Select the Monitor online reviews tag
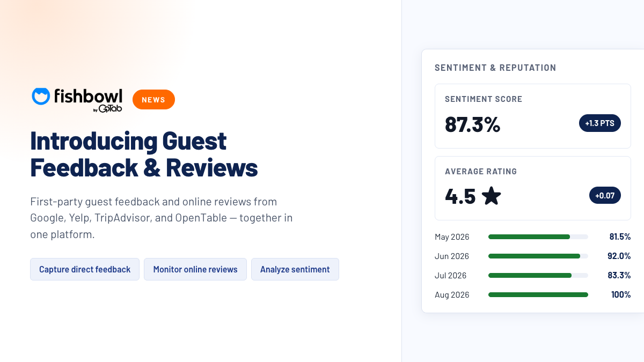This screenshot has height=362, width=644. [195, 269]
